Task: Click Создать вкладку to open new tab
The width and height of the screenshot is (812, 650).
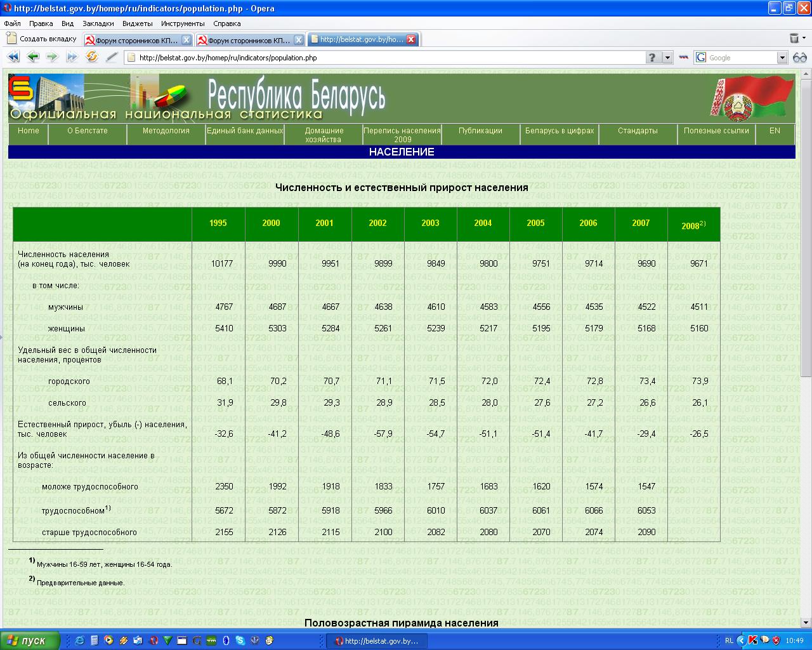Action: 42,39
